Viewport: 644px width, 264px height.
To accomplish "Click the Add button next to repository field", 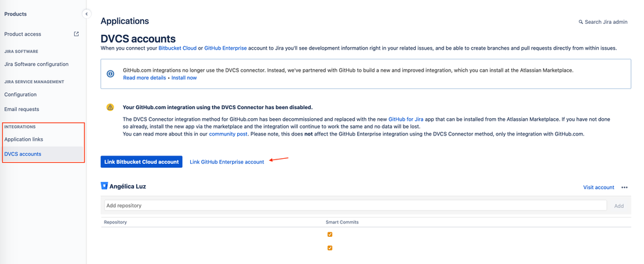I will point(618,206).
